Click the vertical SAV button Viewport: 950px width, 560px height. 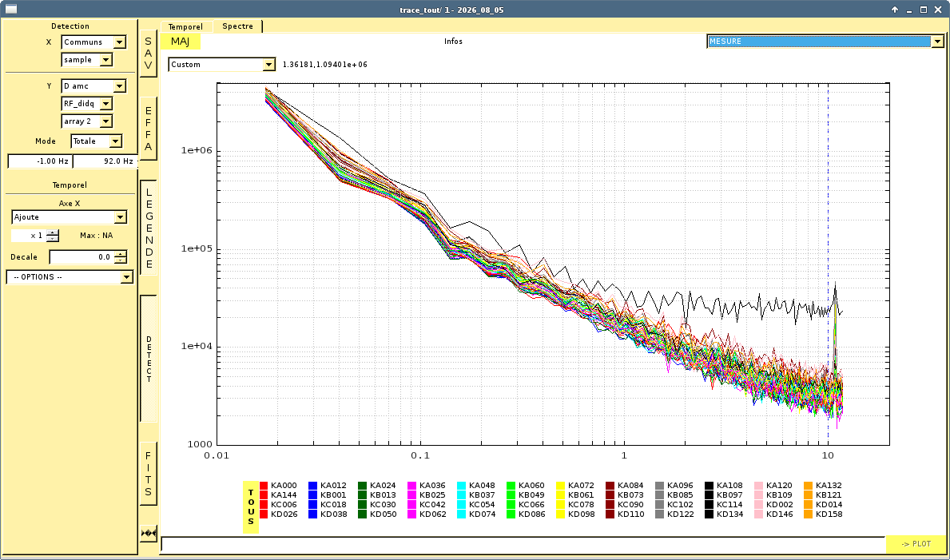tap(149, 54)
